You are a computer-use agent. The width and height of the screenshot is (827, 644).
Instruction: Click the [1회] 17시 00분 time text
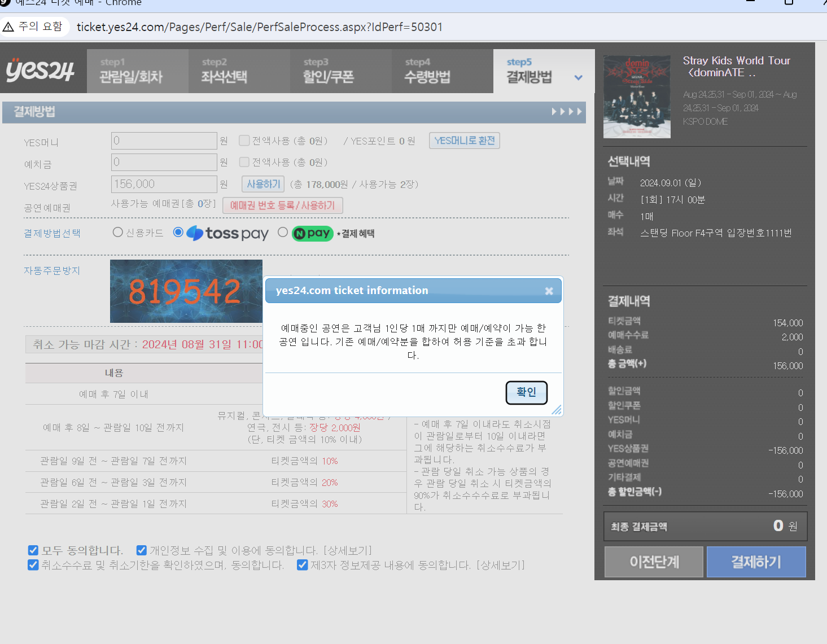pyautogui.click(x=672, y=199)
